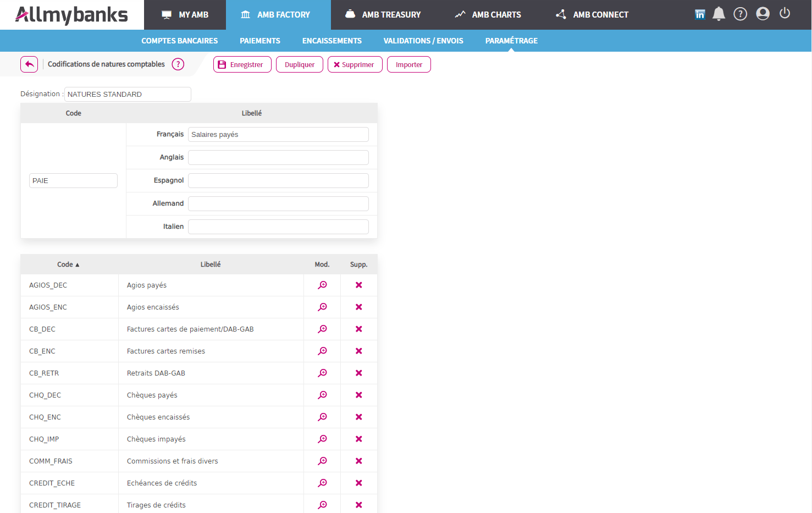Delete the CHQ_DEC row
Screen dimensions: 812x513
359,395
